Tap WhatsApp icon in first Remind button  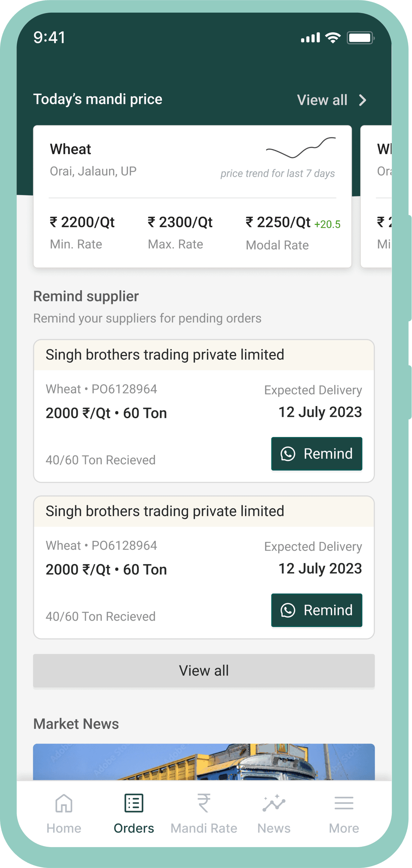(288, 454)
